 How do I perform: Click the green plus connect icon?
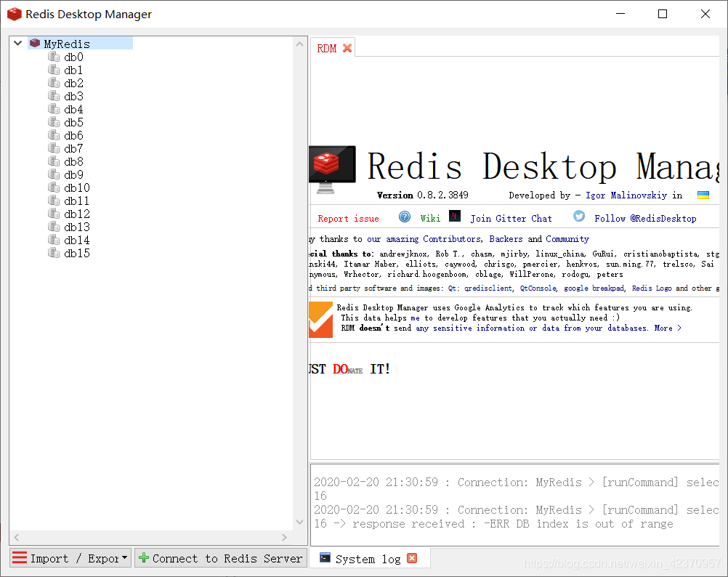[x=144, y=557]
